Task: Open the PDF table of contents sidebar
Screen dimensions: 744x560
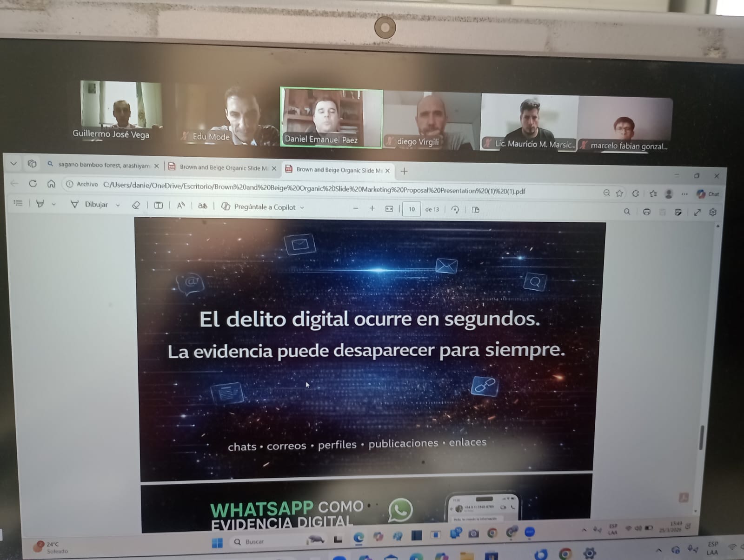Action: click(x=18, y=203)
